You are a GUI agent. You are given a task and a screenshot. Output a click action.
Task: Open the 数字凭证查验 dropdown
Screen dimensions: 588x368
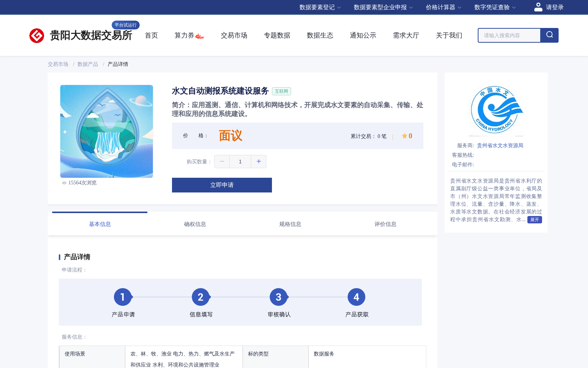[x=495, y=7]
